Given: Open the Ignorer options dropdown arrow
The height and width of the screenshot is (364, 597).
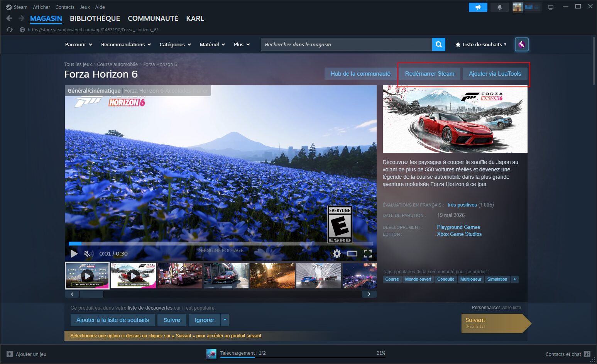Looking at the screenshot, I should [x=225, y=320].
